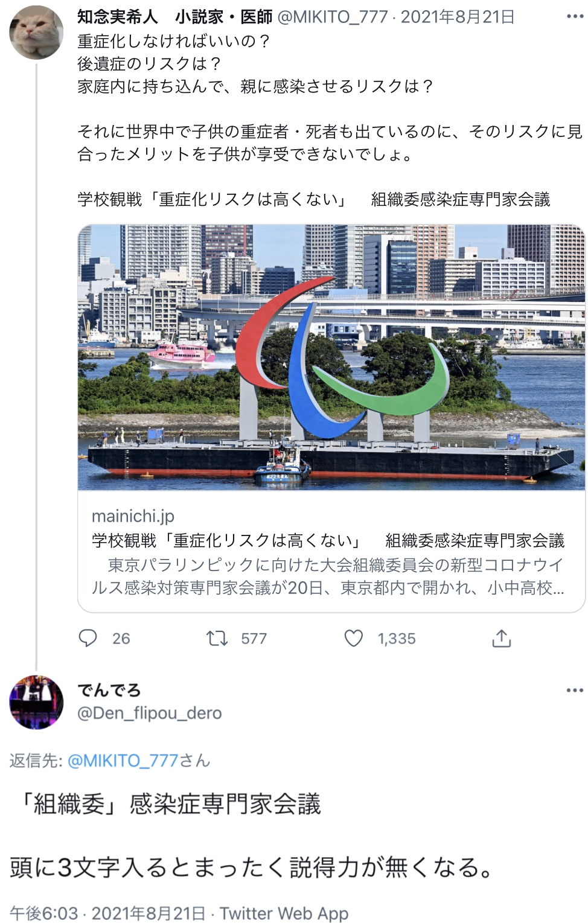The image size is (588, 923).
Task: Click the @MIKITO_777 reply-to mention link
Action: coord(123,761)
